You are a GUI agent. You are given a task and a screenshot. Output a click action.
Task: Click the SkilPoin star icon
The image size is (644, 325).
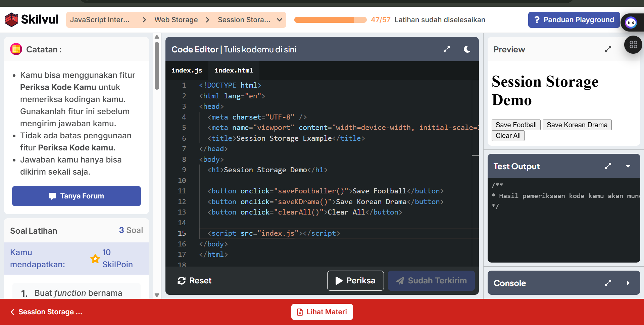click(x=95, y=259)
